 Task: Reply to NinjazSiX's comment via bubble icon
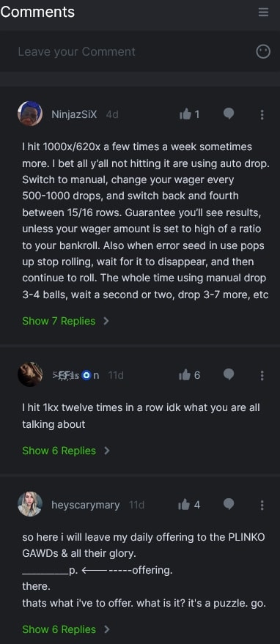pos(229,114)
